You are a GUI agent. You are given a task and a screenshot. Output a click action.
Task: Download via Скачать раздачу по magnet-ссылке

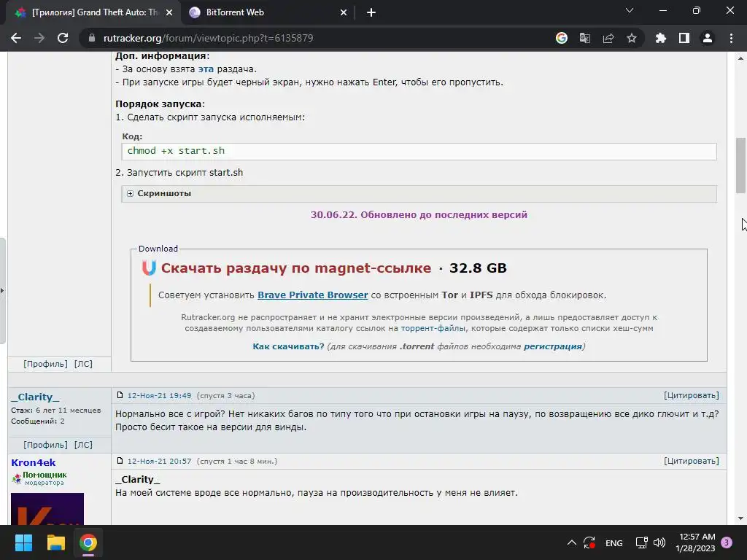tap(296, 268)
